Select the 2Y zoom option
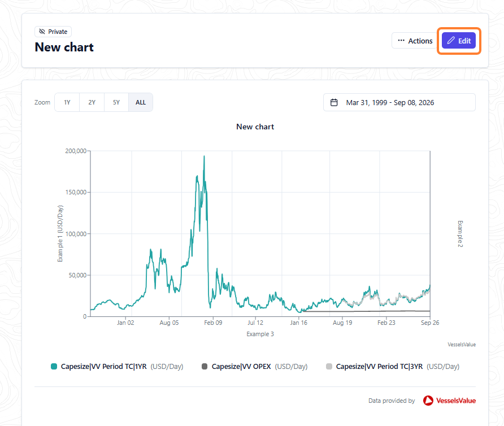The width and height of the screenshot is (504, 426). (92, 103)
